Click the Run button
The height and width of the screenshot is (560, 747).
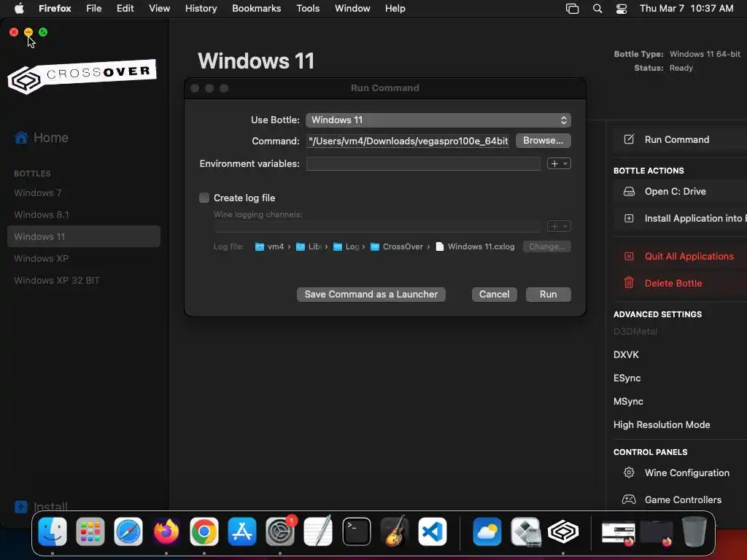pyautogui.click(x=549, y=295)
